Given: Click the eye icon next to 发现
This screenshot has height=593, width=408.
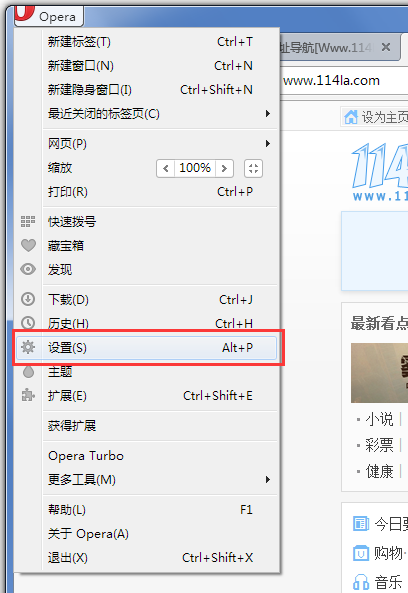Looking at the screenshot, I should pyautogui.click(x=28, y=269).
